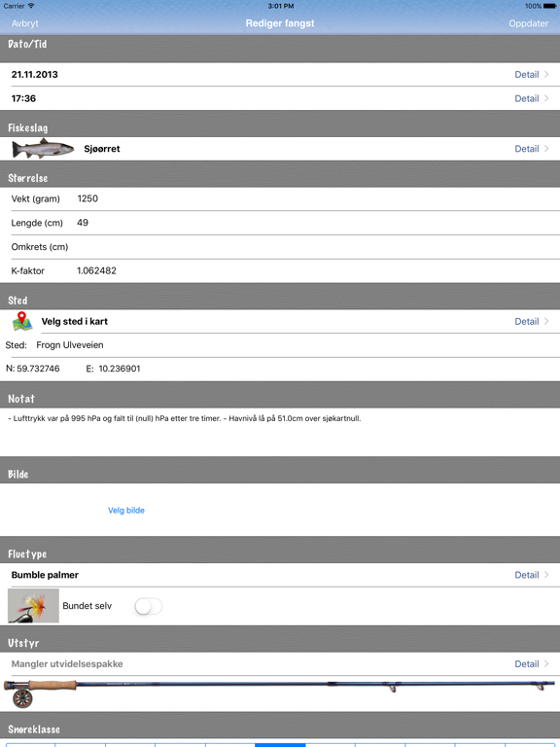Edit the Lengde (cm) field
560x747 pixels.
(x=280, y=223)
